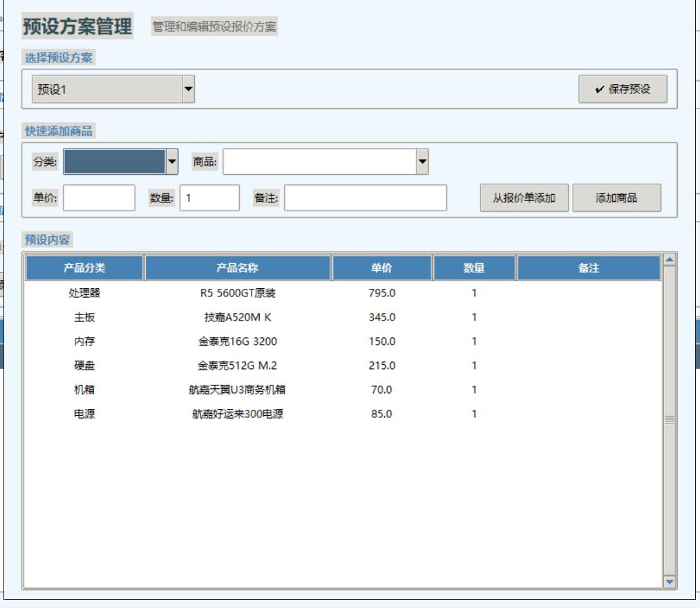Screen dimensions: 700x608
Task: Click 保存预设 to save the preset
Action: (622, 90)
